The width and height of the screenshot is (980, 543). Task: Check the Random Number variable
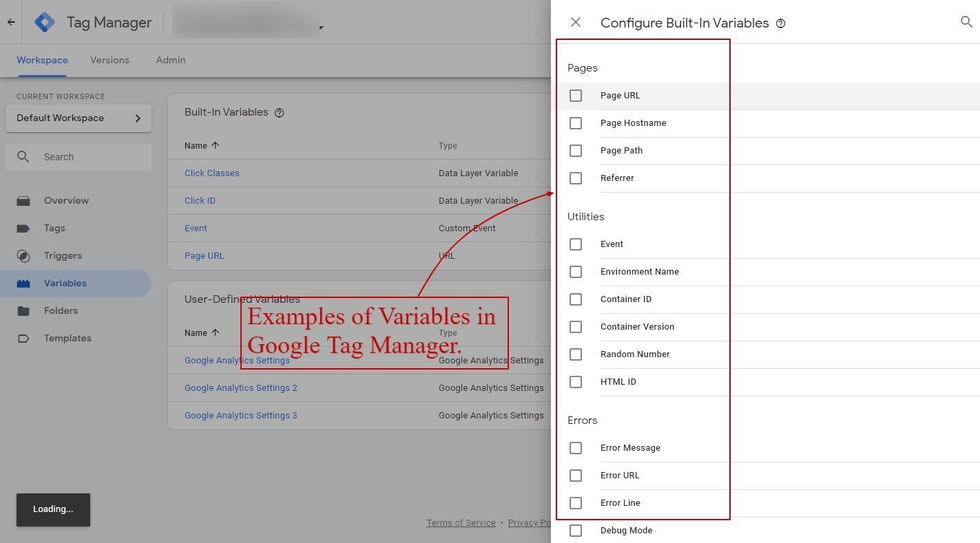576,354
